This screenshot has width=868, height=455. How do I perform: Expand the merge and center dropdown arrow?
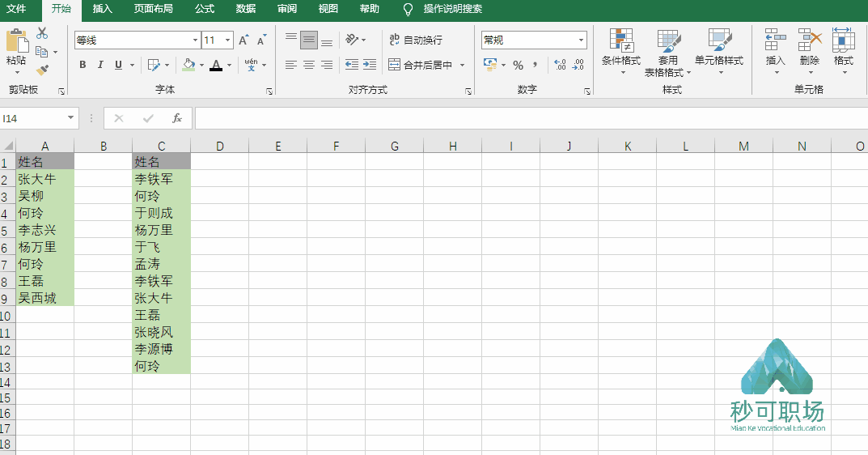tap(462, 65)
